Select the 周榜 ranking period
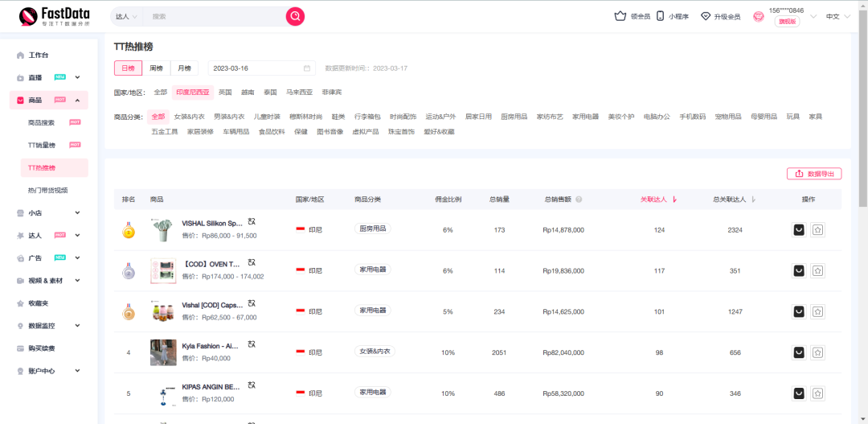 point(156,68)
